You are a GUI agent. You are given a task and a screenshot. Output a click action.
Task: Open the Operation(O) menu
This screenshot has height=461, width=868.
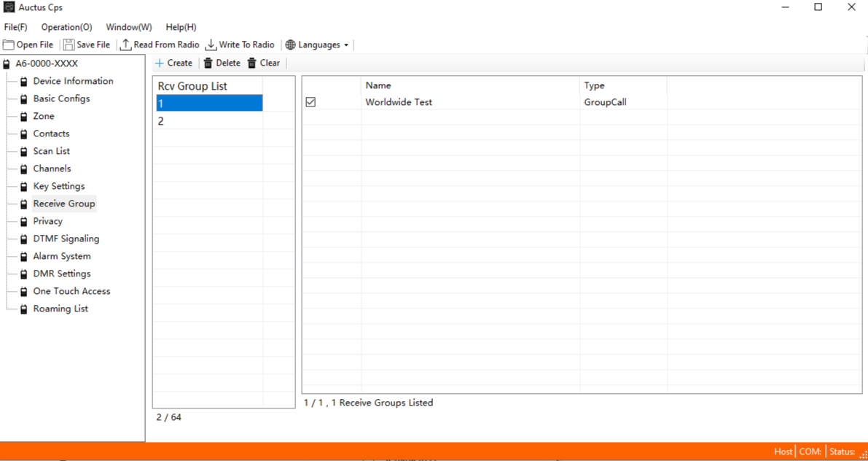(66, 27)
